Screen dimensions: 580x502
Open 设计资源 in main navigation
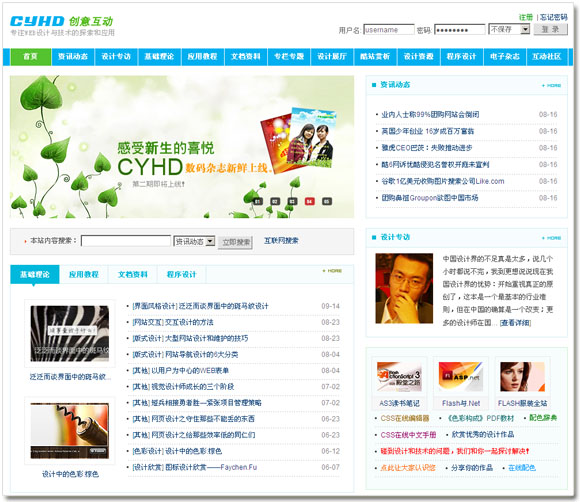[418, 57]
